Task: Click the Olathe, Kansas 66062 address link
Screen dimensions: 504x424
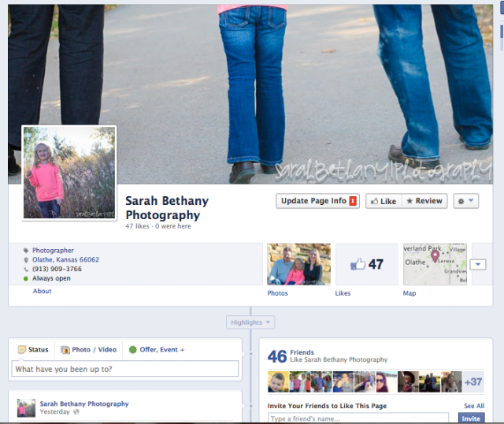Action: [65, 259]
